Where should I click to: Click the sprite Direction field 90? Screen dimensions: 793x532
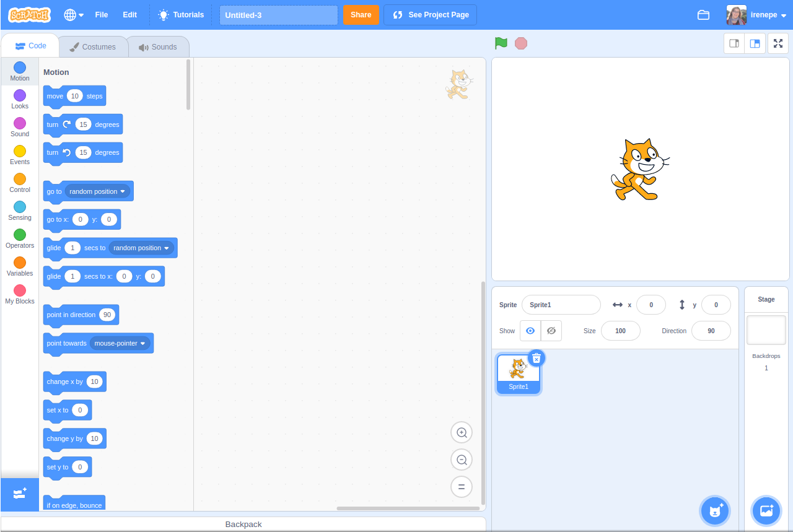point(711,331)
